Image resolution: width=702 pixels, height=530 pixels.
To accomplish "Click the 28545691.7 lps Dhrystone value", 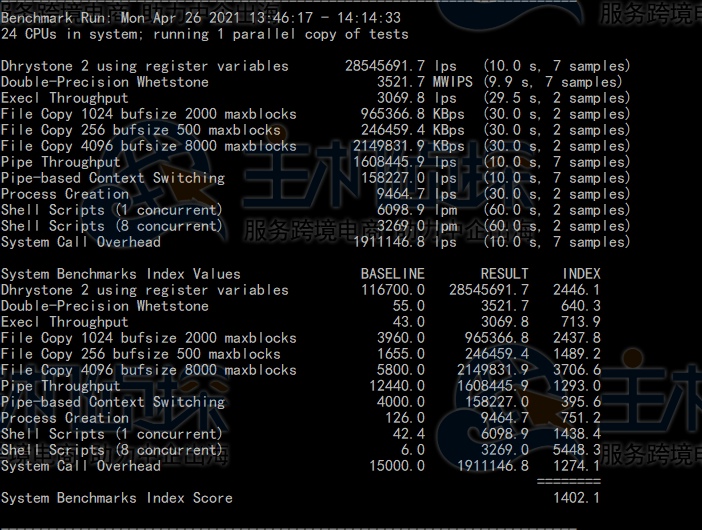I will [400, 66].
